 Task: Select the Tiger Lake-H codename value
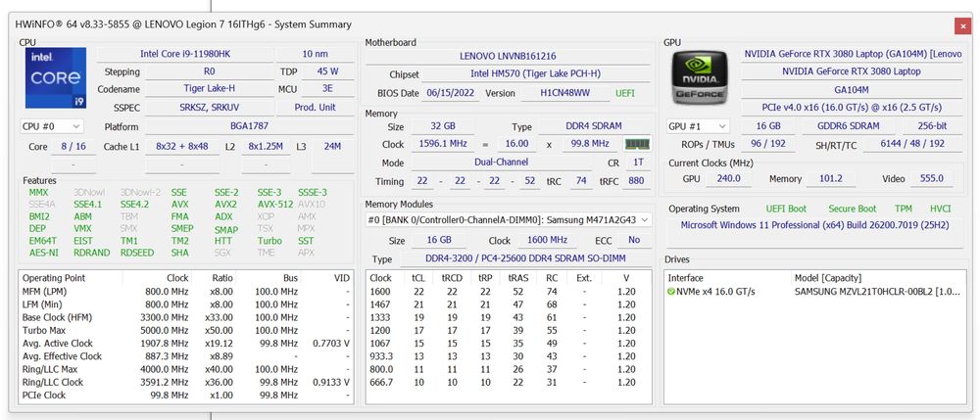[210, 89]
